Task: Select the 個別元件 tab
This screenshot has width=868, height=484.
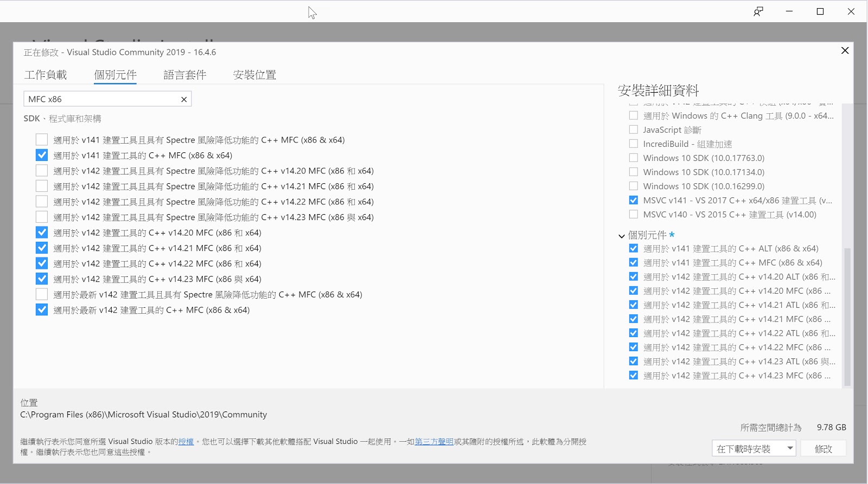Action: pyautogui.click(x=115, y=75)
